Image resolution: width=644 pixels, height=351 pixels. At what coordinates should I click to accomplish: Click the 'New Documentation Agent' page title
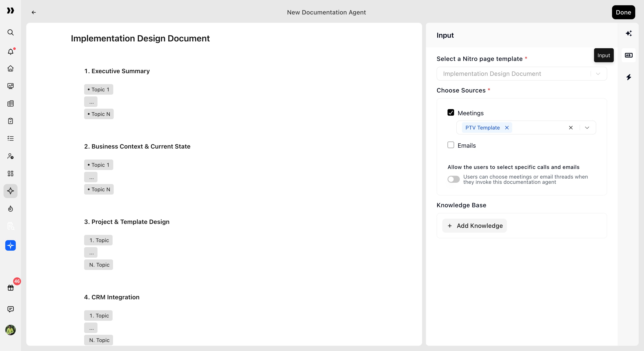[326, 12]
